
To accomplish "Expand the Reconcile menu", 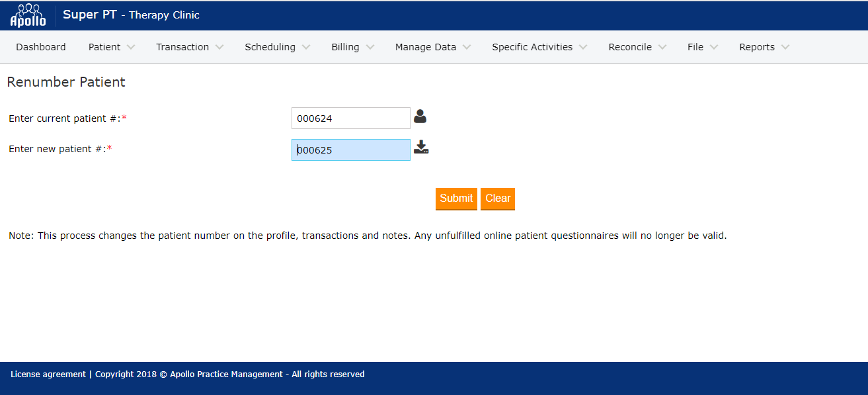I will click(x=637, y=47).
